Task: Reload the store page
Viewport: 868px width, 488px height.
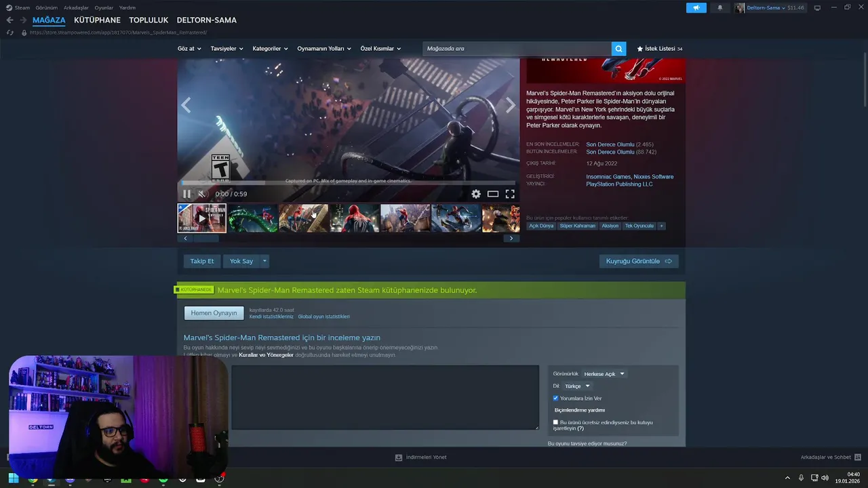Action: 9,33
